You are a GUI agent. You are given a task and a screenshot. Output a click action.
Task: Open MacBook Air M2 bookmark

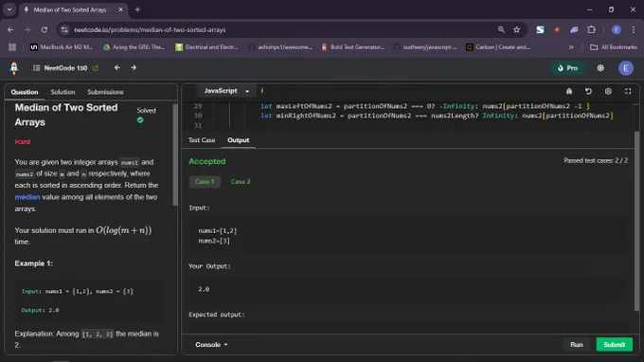tap(62, 47)
